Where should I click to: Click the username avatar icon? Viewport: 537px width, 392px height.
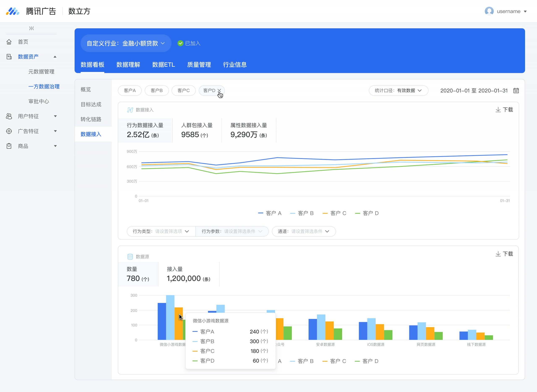pyautogui.click(x=489, y=11)
